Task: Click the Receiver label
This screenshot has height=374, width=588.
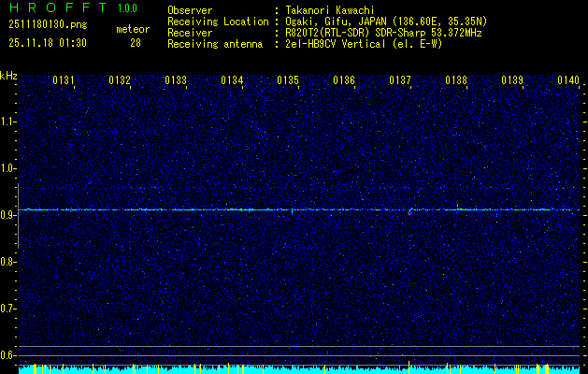Action: [x=190, y=33]
